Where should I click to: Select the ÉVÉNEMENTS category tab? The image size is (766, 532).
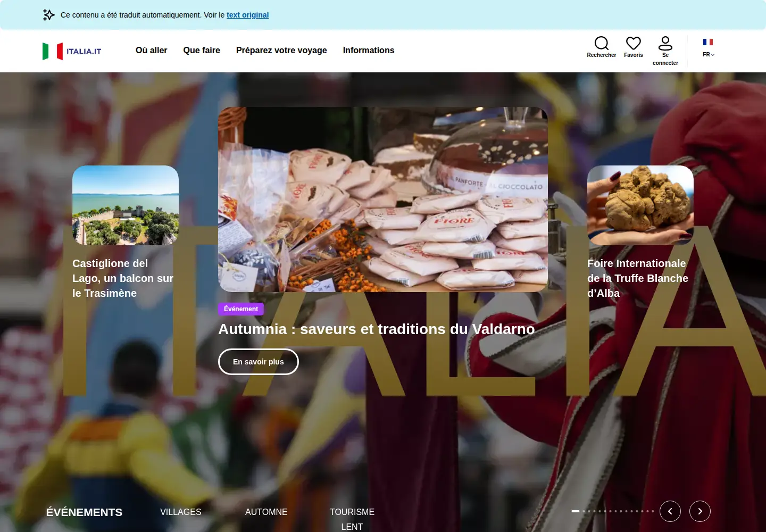pos(84,512)
